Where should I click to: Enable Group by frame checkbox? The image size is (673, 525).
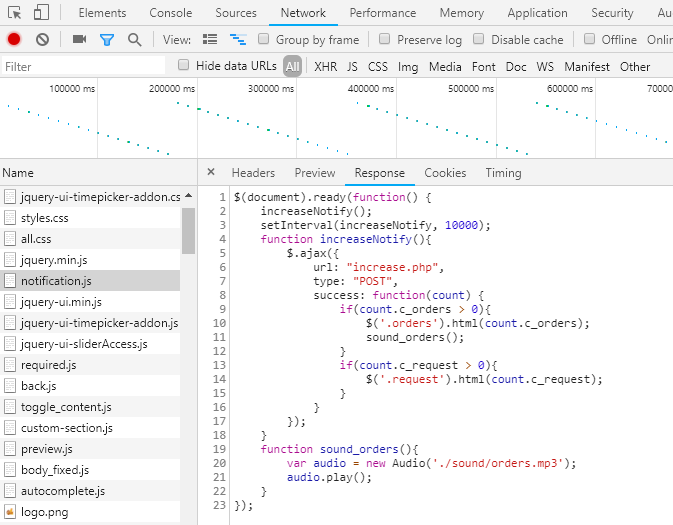264,39
